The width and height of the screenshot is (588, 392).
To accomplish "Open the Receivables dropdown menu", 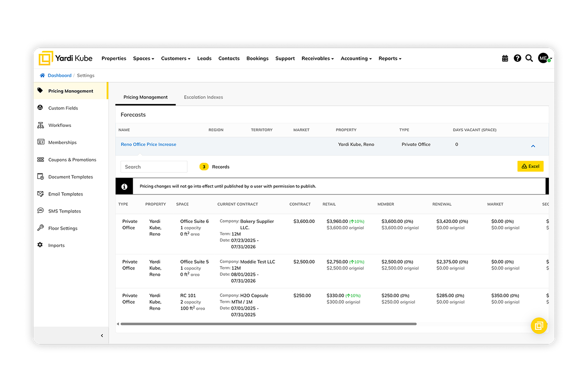I will click(x=318, y=58).
